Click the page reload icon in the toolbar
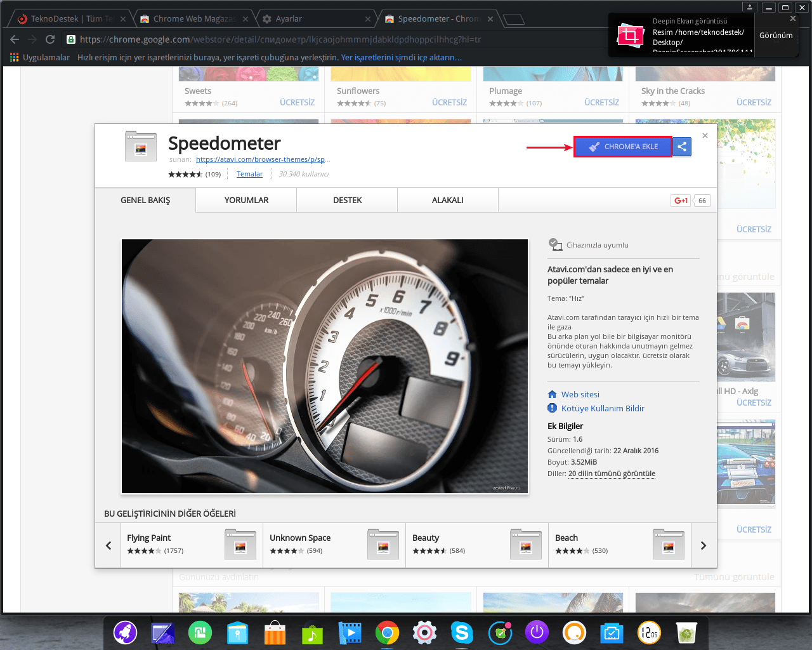The height and width of the screenshot is (650, 812). click(x=50, y=39)
